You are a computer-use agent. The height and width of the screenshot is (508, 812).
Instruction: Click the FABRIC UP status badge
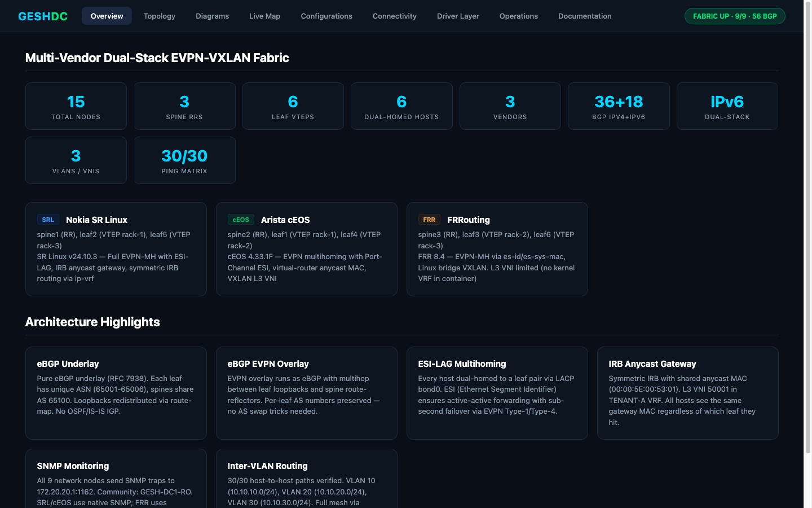[735, 16]
